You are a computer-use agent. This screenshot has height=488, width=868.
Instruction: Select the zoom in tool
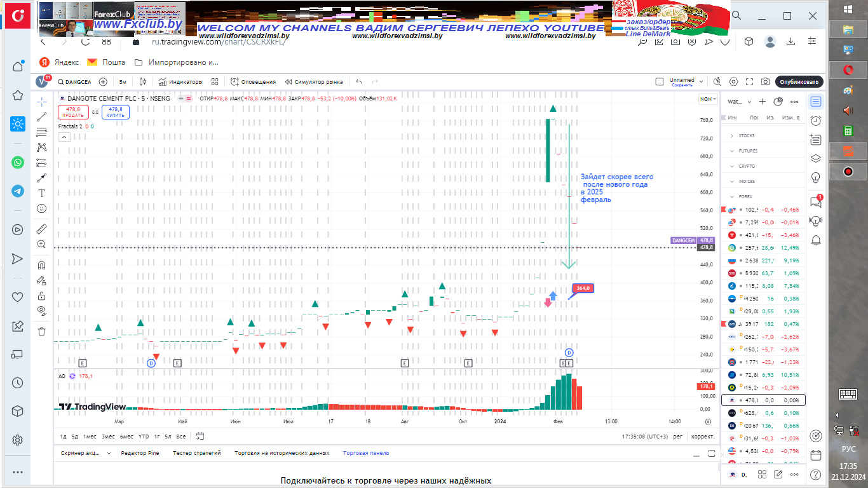click(x=41, y=244)
